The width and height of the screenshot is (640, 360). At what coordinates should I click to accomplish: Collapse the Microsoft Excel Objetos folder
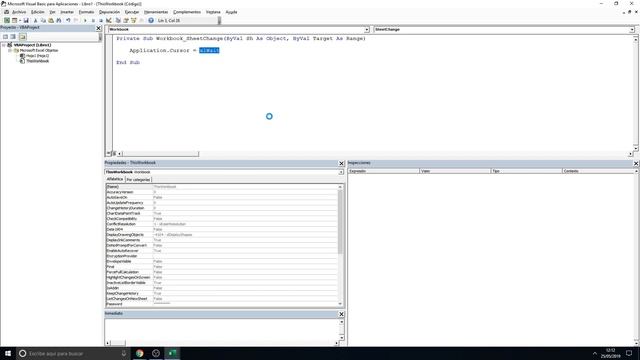(10, 50)
